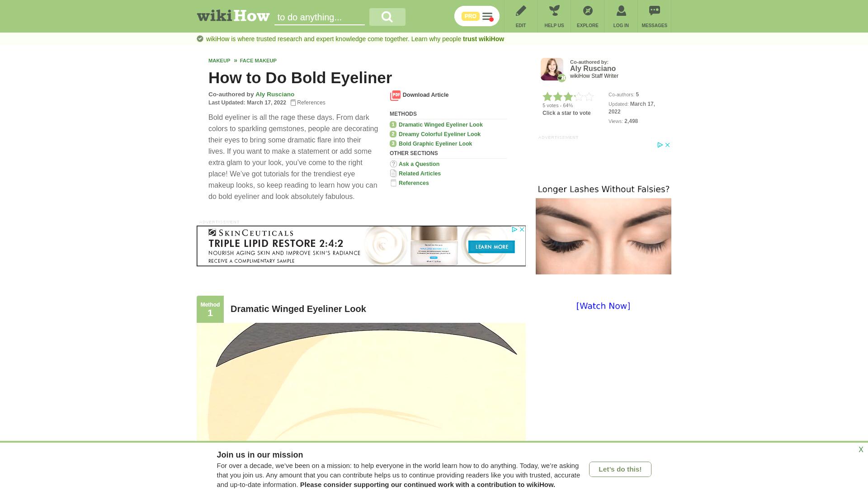Open the PRO hamburger menu
Image resolution: width=868 pixels, height=496 pixels.
pyautogui.click(x=487, y=17)
